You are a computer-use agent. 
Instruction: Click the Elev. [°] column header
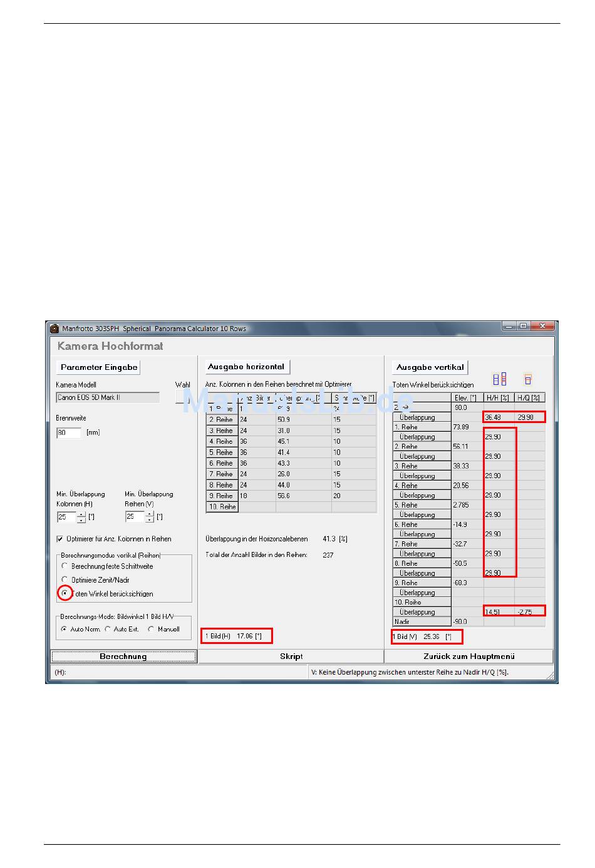pyautogui.click(x=467, y=398)
